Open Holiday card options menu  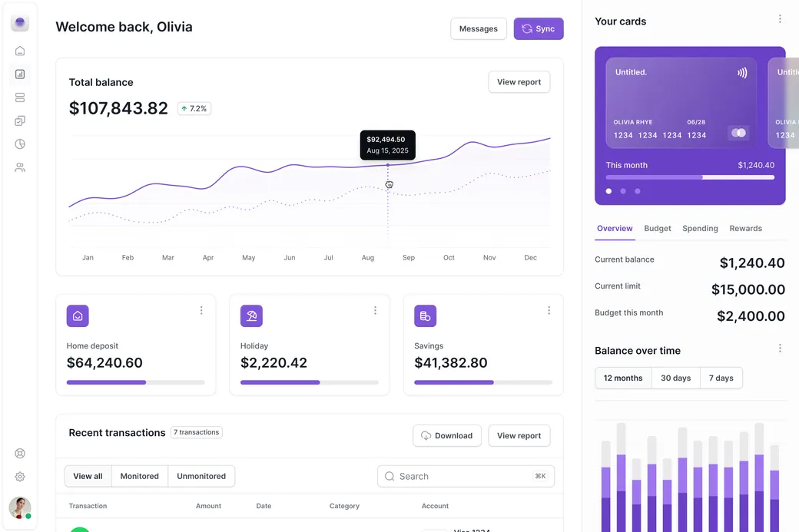tap(375, 311)
